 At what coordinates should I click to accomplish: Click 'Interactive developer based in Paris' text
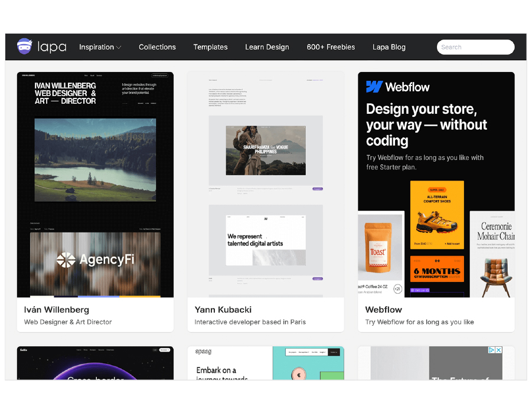pos(250,322)
